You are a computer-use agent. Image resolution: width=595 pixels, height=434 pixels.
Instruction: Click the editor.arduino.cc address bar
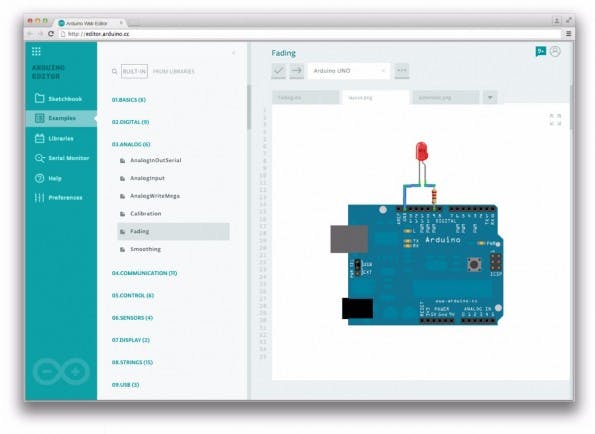(x=309, y=34)
